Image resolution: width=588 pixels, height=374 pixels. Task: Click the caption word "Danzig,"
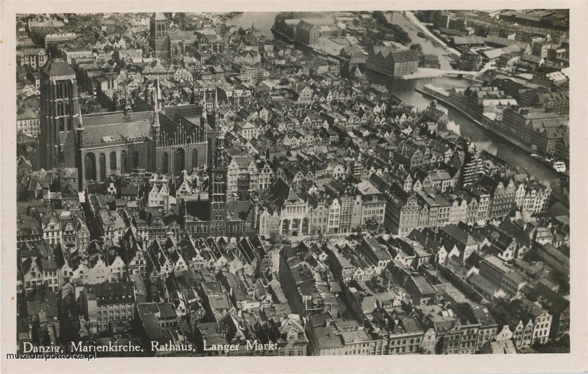[x=44, y=347]
